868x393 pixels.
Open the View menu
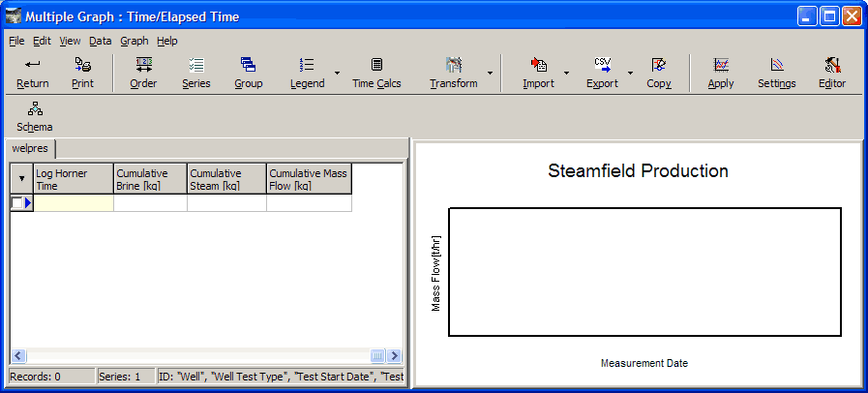point(70,41)
